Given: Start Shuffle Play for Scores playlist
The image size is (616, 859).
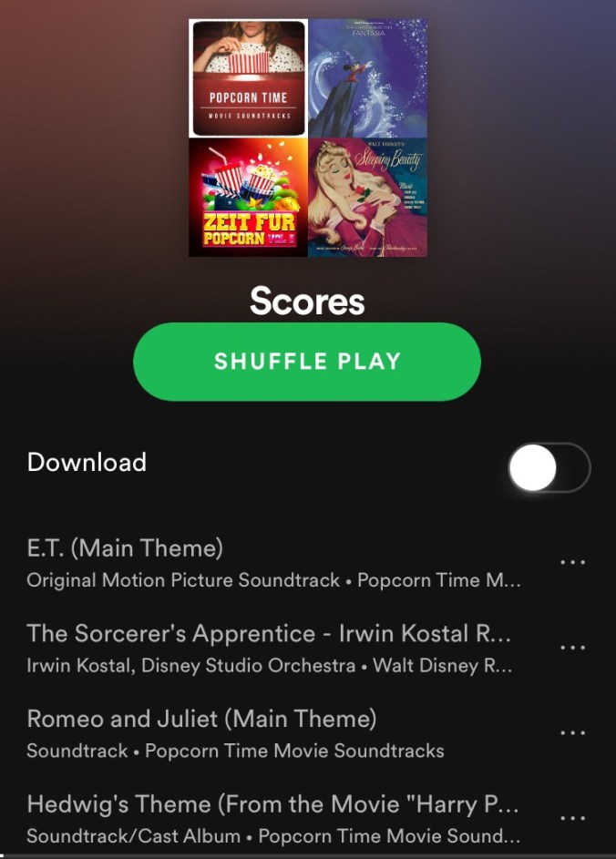Looking at the screenshot, I should (x=307, y=362).
